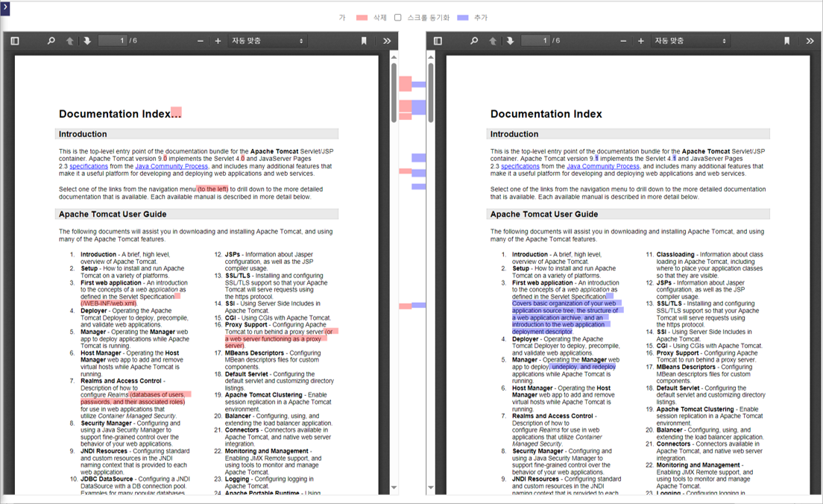Click the page number field in left viewer

coord(113,40)
